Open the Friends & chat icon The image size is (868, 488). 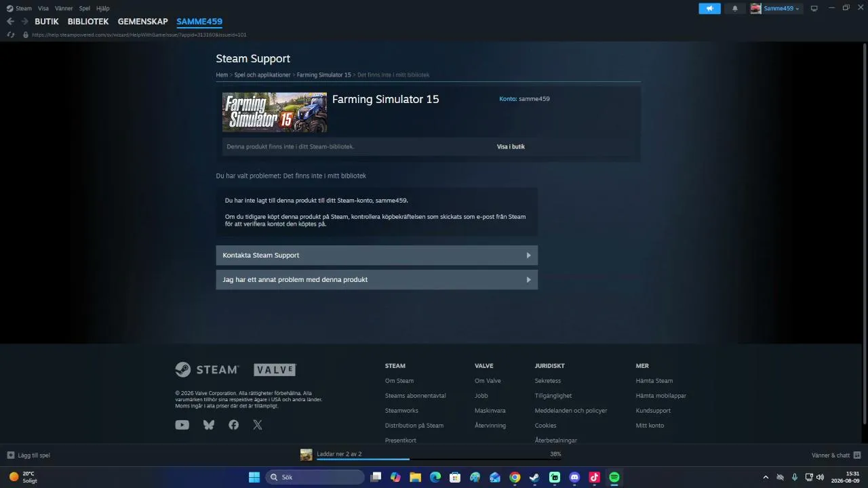[857, 455]
